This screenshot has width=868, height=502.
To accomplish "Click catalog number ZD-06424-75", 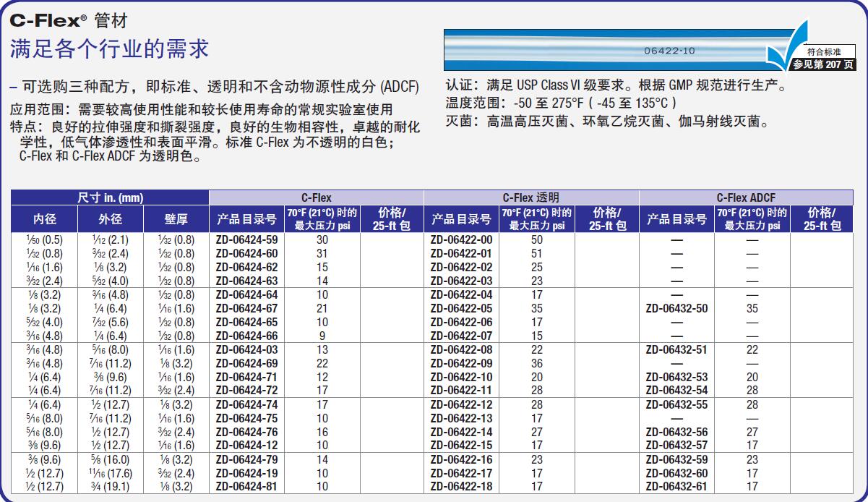I will pyautogui.click(x=246, y=418).
